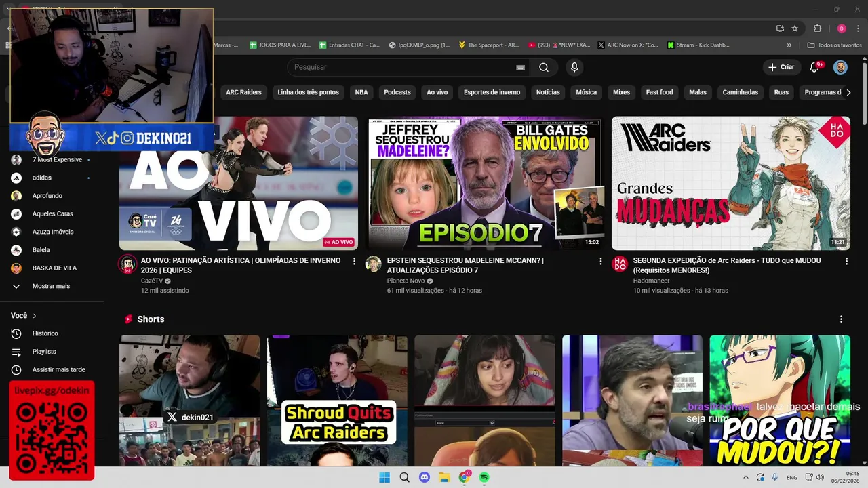Open Discord from the taskbar
Screen dimensions: 868x488
(425, 477)
